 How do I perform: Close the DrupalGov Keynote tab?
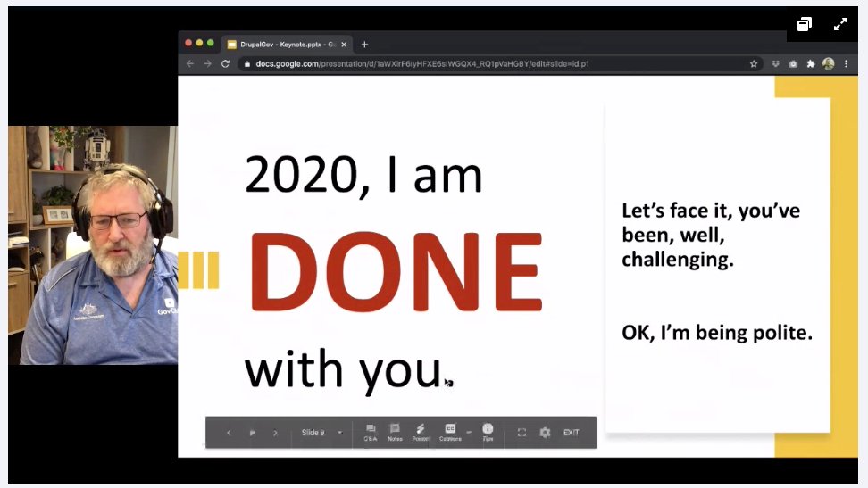[344, 45]
